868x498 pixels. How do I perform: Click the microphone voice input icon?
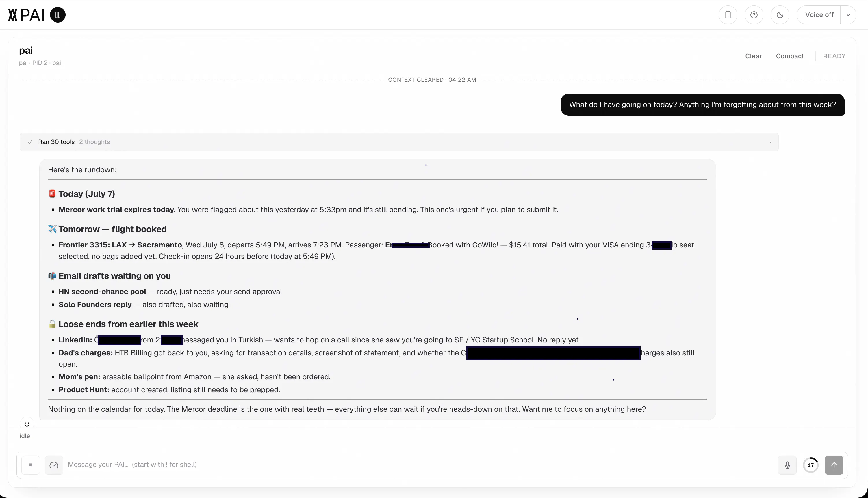point(787,465)
